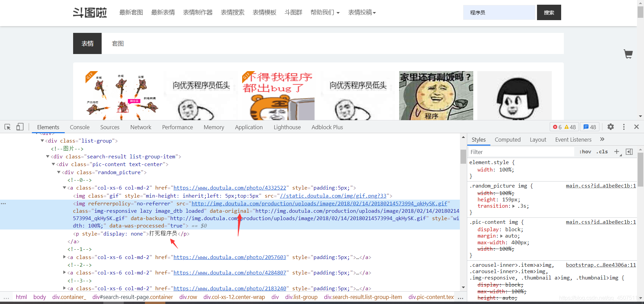This screenshot has width=644, height=304.
Task: Click the 不得我程序都出bug了 tiger meme thumbnail
Action: (x=279, y=96)
